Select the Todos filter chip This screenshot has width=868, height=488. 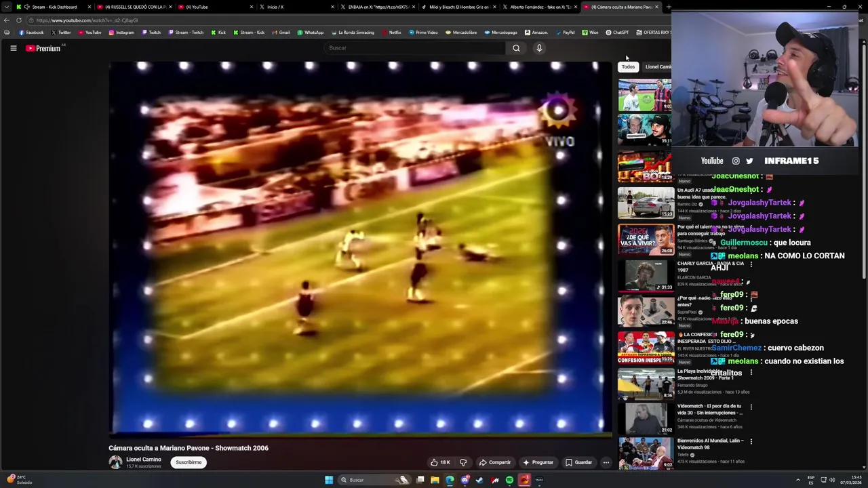coord(629,66)
